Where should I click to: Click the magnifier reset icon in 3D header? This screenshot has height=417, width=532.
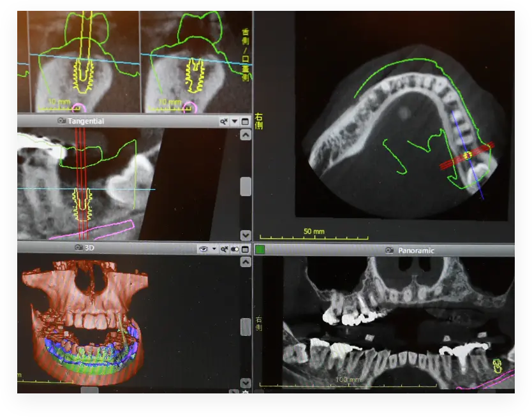point(225,249)
